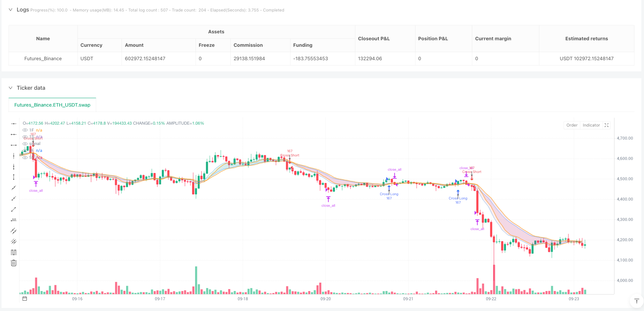Screen dimensions: 644x311
Task: Select the vertical ray line tool
Action: click(14, 166)
